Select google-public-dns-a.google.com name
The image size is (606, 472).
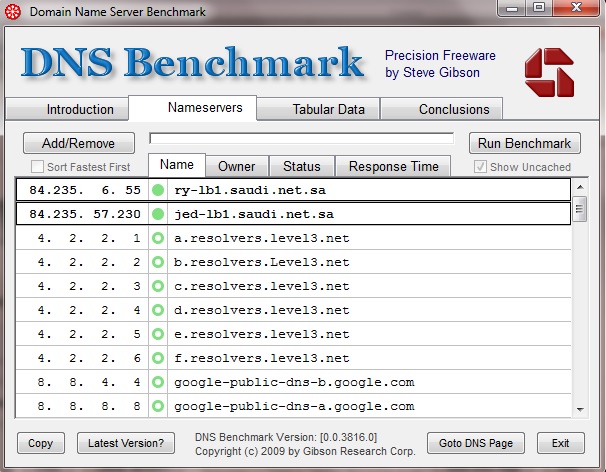(294, 406)
